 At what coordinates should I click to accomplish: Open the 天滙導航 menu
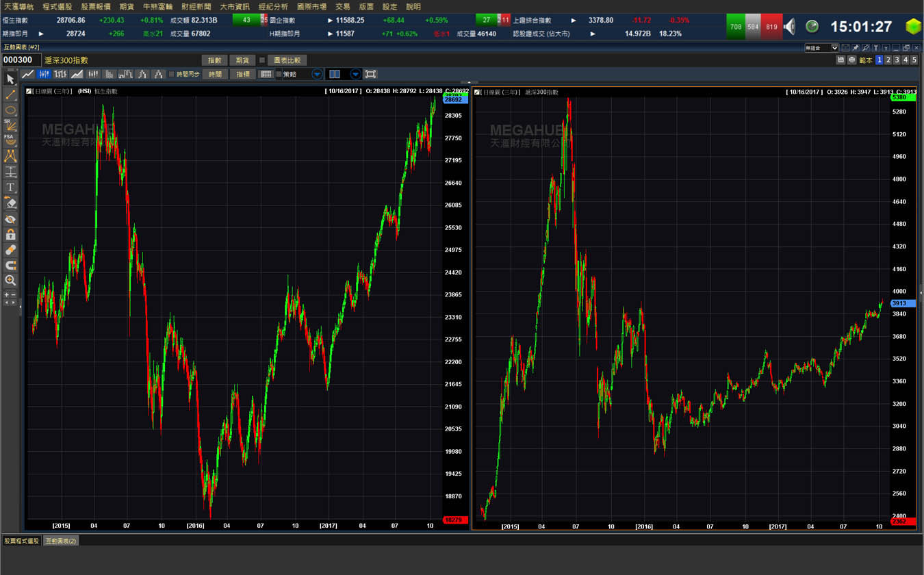[x=19, y=6]
